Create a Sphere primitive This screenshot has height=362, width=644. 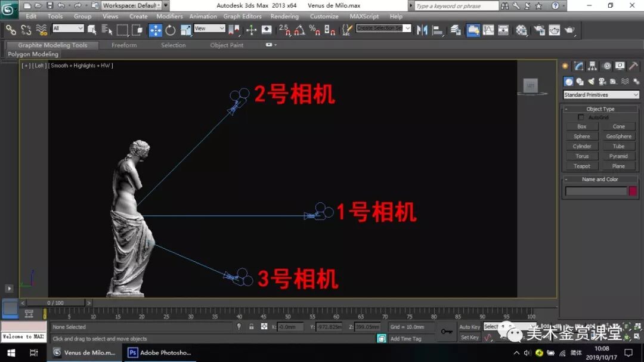[x=582, y=137]
